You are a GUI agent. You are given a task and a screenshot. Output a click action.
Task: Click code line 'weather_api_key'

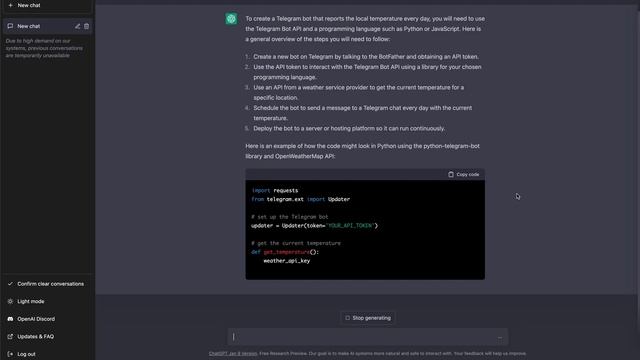pos(287,261)
